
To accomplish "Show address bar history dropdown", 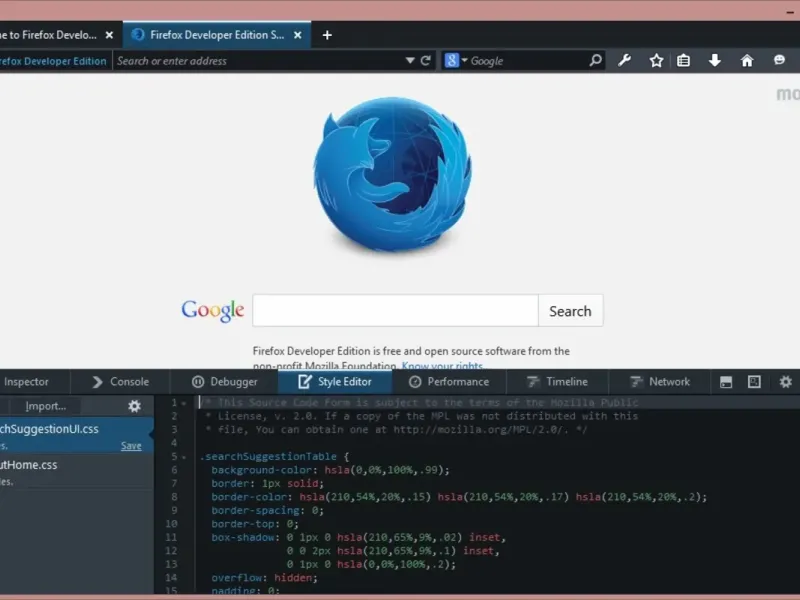I will 410,61.
